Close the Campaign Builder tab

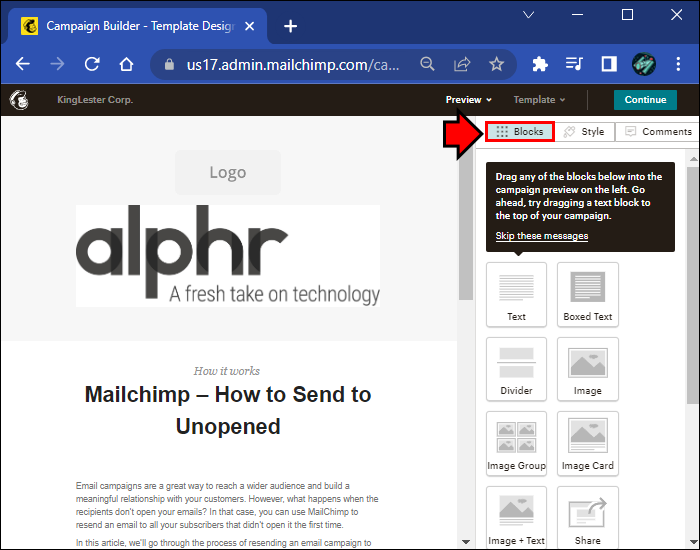[x=250, y=26]
